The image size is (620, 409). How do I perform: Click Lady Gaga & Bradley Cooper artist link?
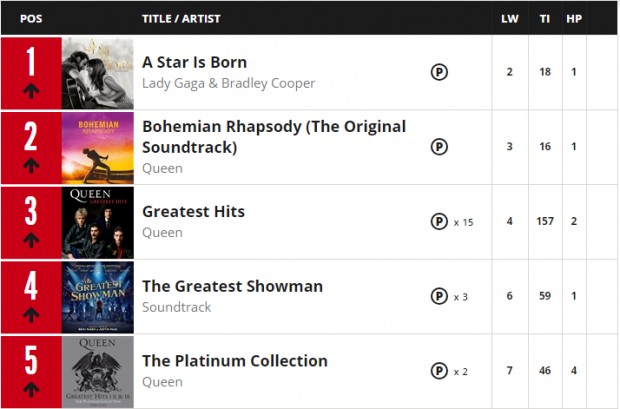point(228,83)
